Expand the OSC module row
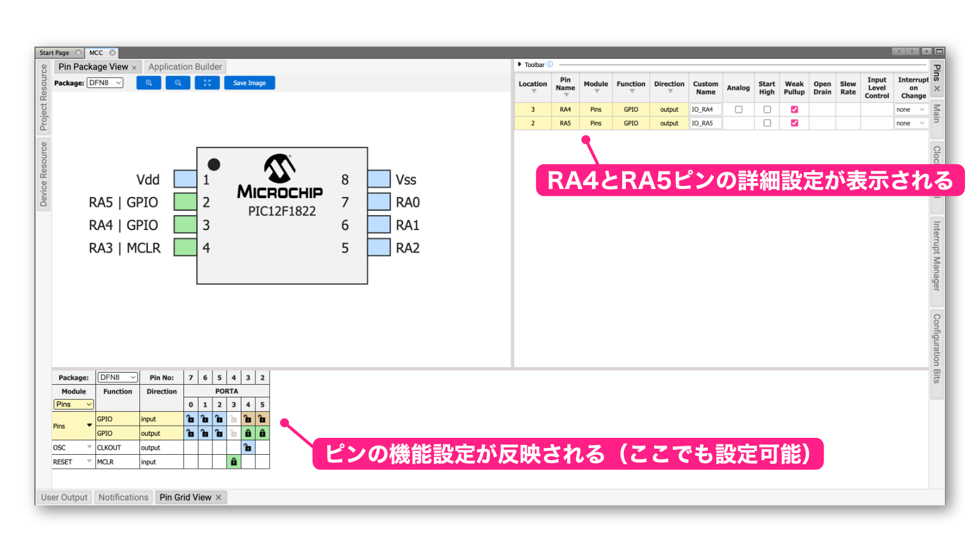Screen dimensions: 980x552 (89, 448)
